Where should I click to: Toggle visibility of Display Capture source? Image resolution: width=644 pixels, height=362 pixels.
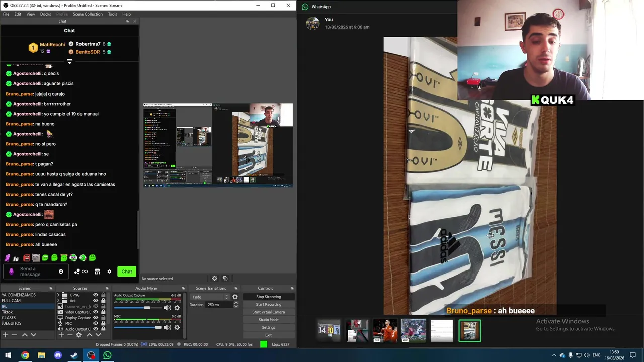pyautogui.click(x=95, y=318)
